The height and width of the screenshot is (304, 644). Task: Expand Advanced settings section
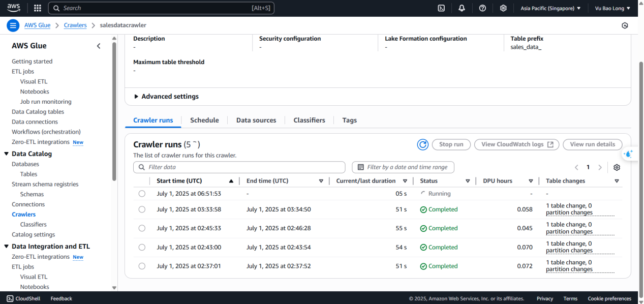pyautogui.click(x=166, y=96)
